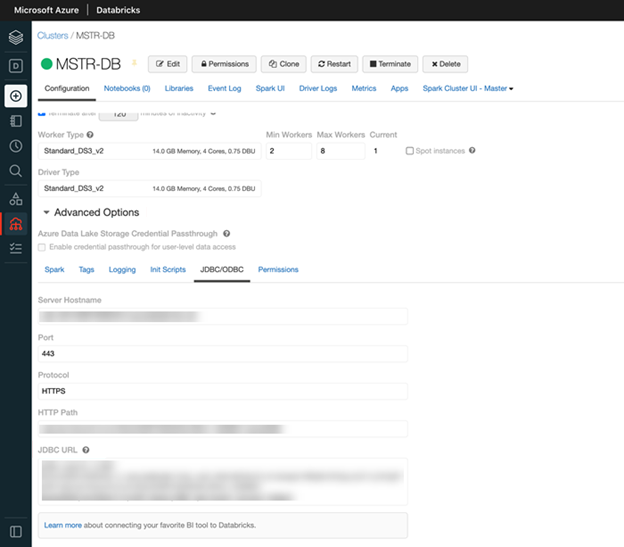Open the Clusters icon highlighted in sidebar
Screen dimensions: 624x547
tap(15, 223)
